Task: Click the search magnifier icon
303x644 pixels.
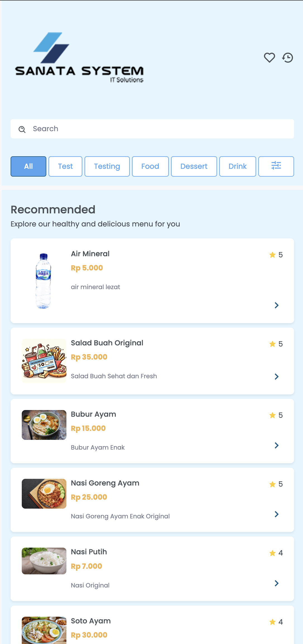Action: (22, 129)
